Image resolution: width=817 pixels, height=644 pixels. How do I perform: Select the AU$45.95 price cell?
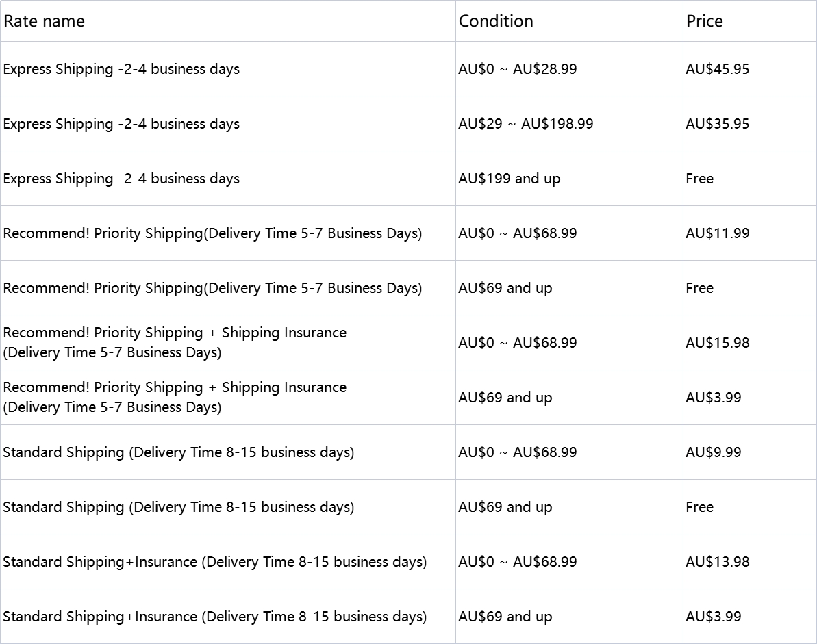(717, 69)
